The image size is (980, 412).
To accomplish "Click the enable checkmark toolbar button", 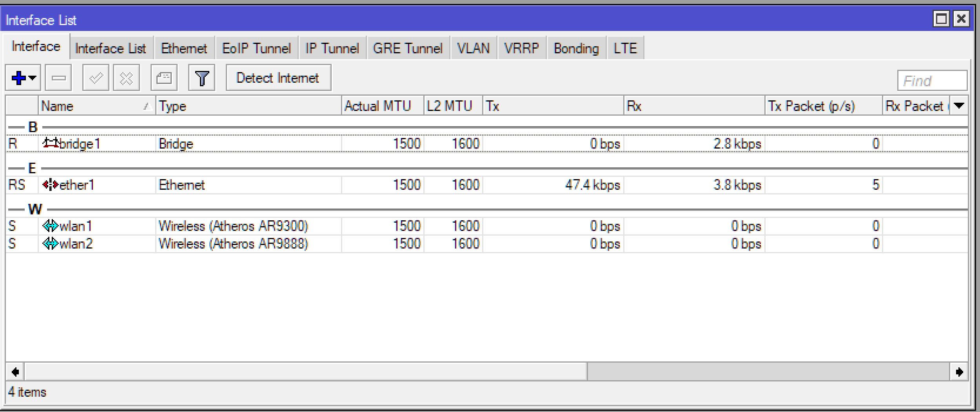I will [96, 78].
